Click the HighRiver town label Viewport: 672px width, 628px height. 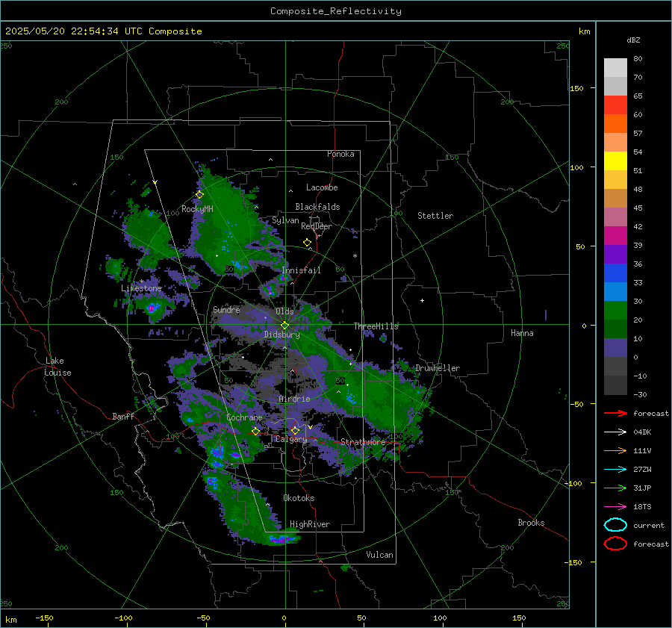310,524
